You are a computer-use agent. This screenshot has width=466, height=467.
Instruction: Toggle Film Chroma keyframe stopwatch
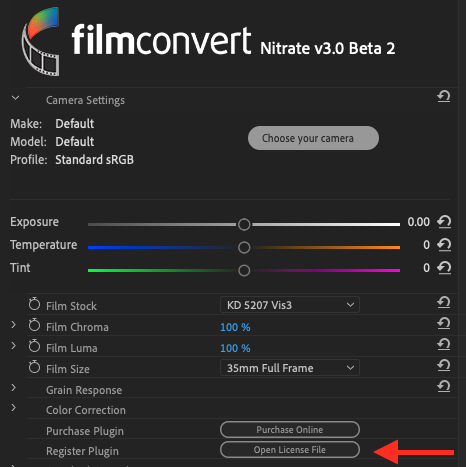tap(34, 325)
